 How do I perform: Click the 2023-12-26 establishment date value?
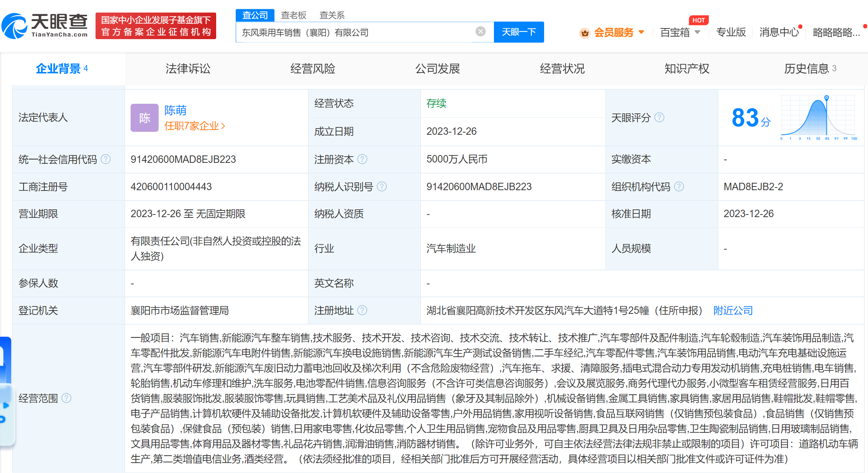pyautogui.click(x=452, y=131)
